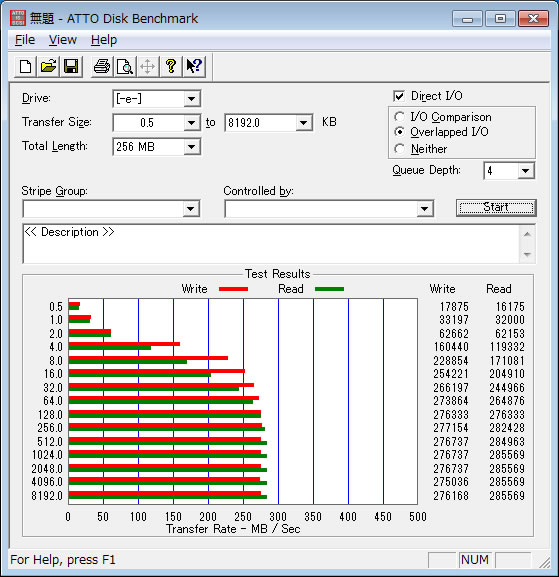The width and height of the screenshot is (559, 577).
Task: Open Print Preview toolbar icon
Action: [x=125, y=67]
